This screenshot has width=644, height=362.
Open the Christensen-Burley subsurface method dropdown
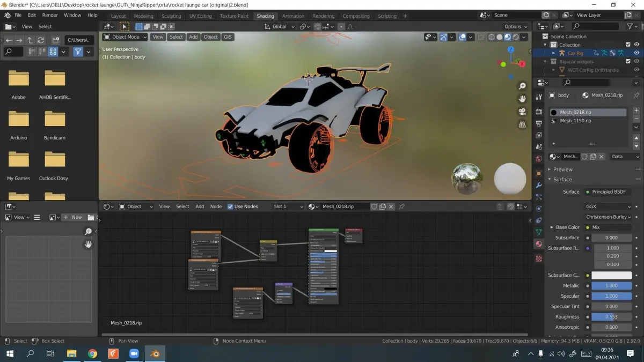click(x=609, y=217)
